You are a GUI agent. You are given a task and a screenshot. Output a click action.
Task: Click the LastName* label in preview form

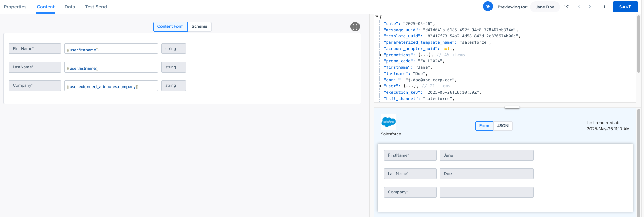410,174
